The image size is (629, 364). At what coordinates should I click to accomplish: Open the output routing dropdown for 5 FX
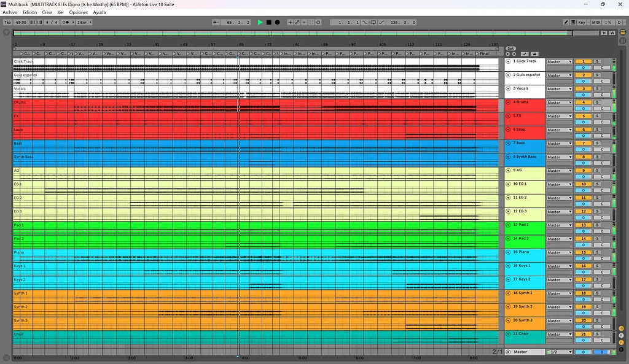coord(559,116)
